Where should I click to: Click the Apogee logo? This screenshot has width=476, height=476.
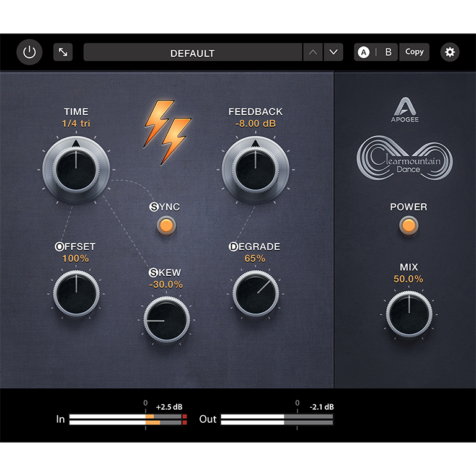405,110
